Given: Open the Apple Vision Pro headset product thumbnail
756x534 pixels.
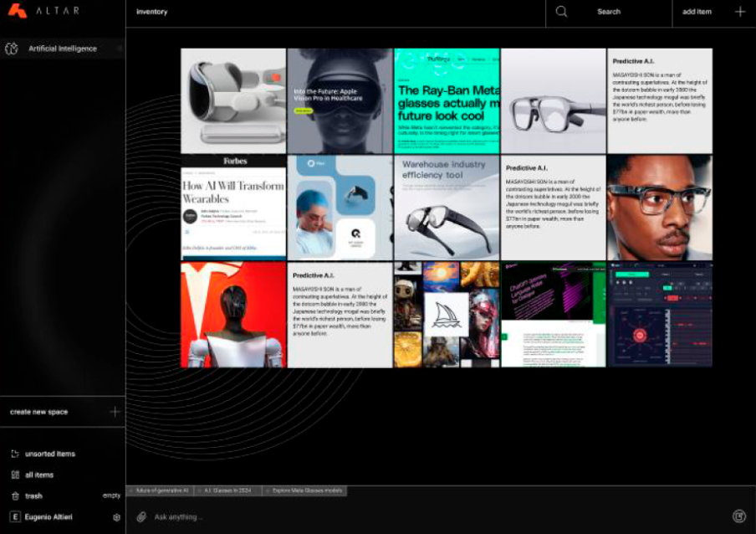Looking at the screenshot, I should coord(233,100).
